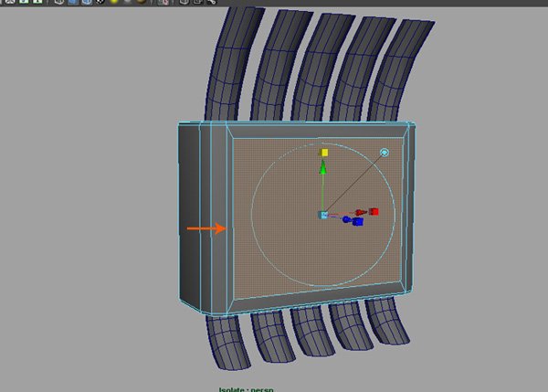This screenshot has width=548, height=392.
Task: Click the cyan center manipulator box
Action: tap(323, 215)
